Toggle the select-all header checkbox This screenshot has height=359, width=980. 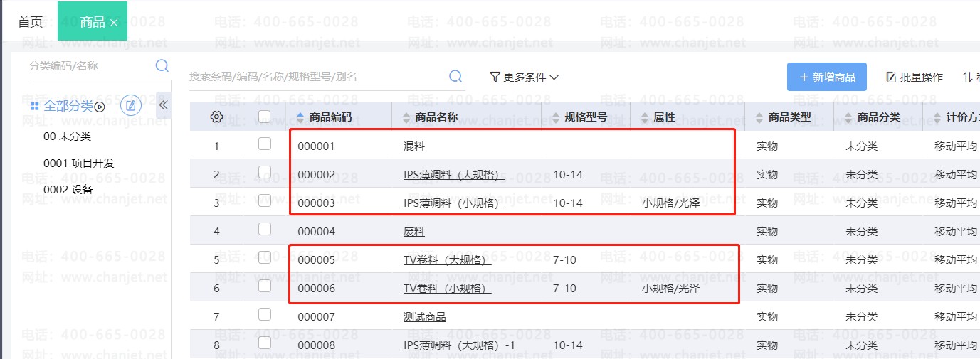coord(265,116)
